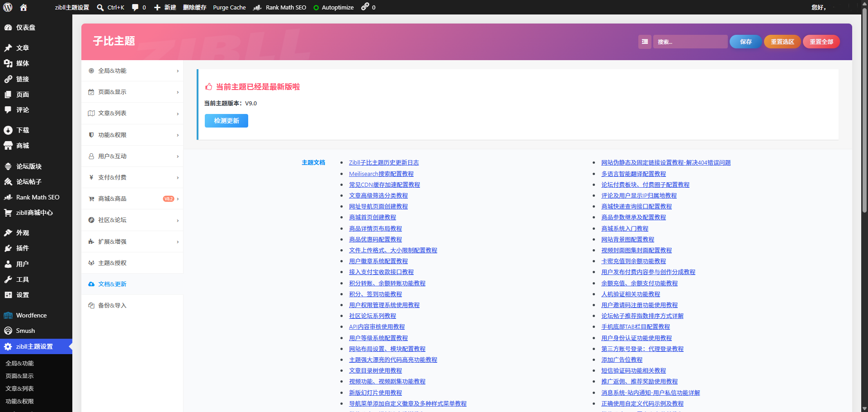The image size is (868, 412).
Task: Click the 全局&功能 target icon in theme panel
Action: (91, 71)
